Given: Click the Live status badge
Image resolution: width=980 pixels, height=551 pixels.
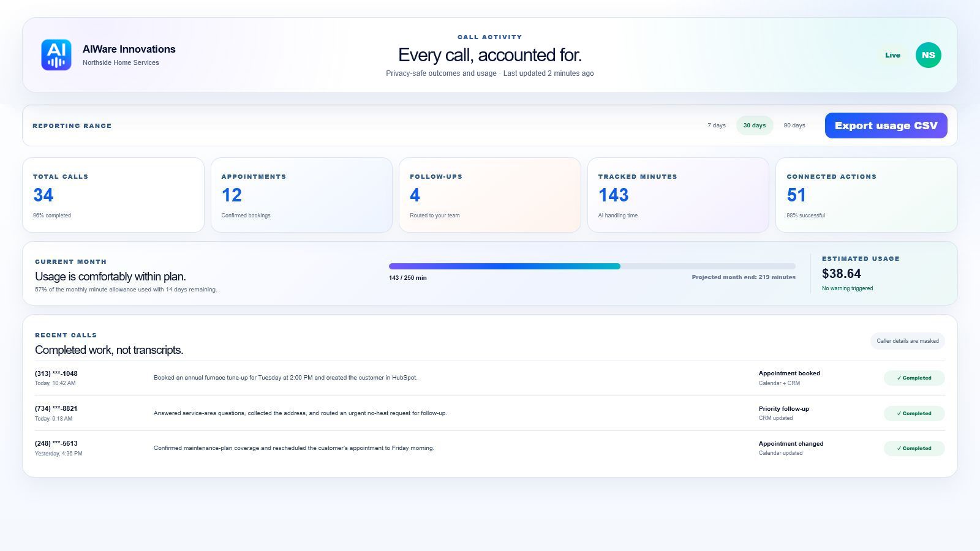Looking at the screenshot, I should tap(892, 55).
